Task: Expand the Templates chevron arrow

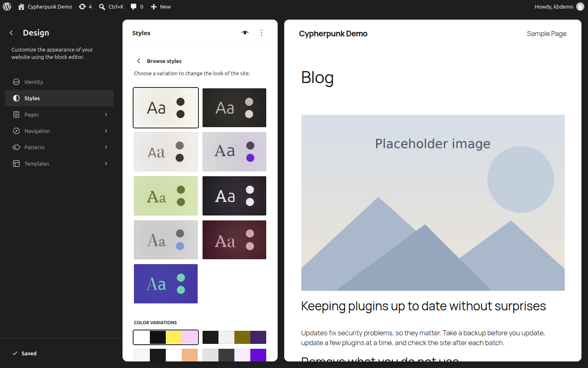Action: coord(106,164)
